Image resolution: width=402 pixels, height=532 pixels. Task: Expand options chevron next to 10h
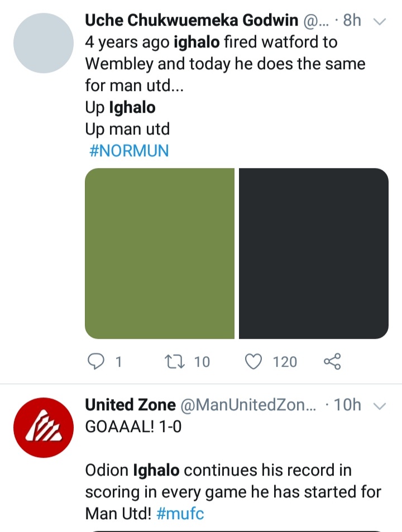point(380,406)
